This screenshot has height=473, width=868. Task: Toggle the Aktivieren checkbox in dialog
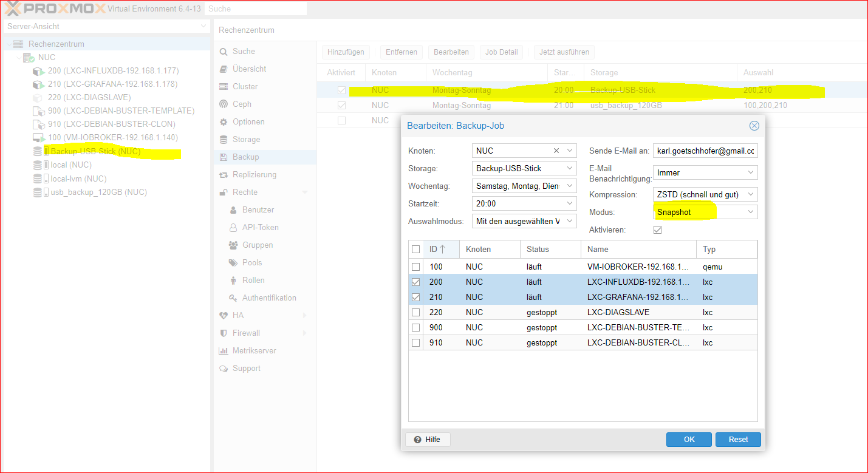pyautogui.click(x=657, y=230)
